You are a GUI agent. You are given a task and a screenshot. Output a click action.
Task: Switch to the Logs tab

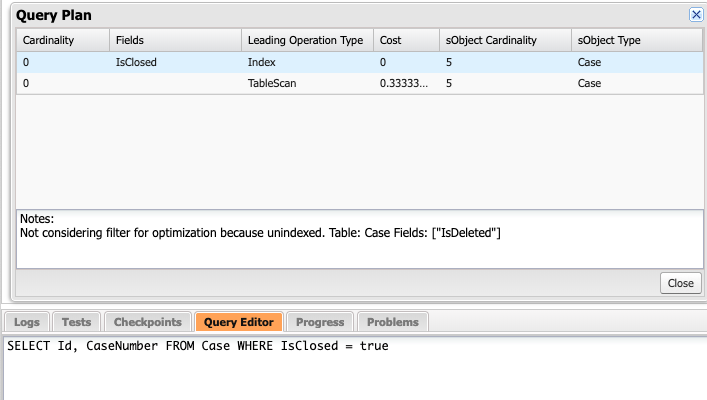point(27,322)
